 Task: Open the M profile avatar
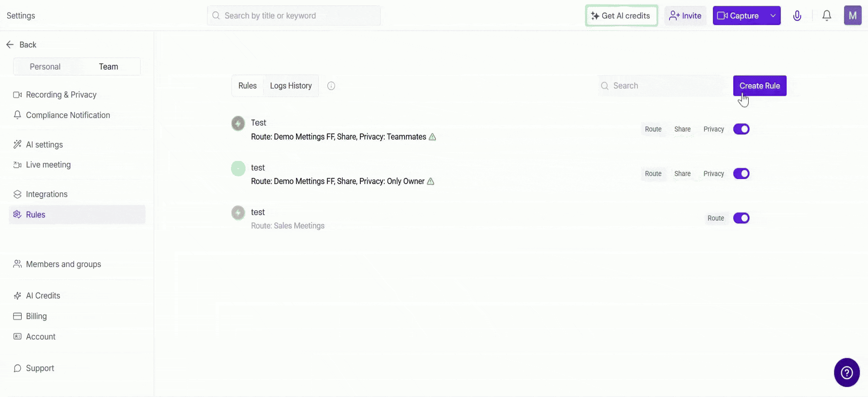(x=853, y=15)
